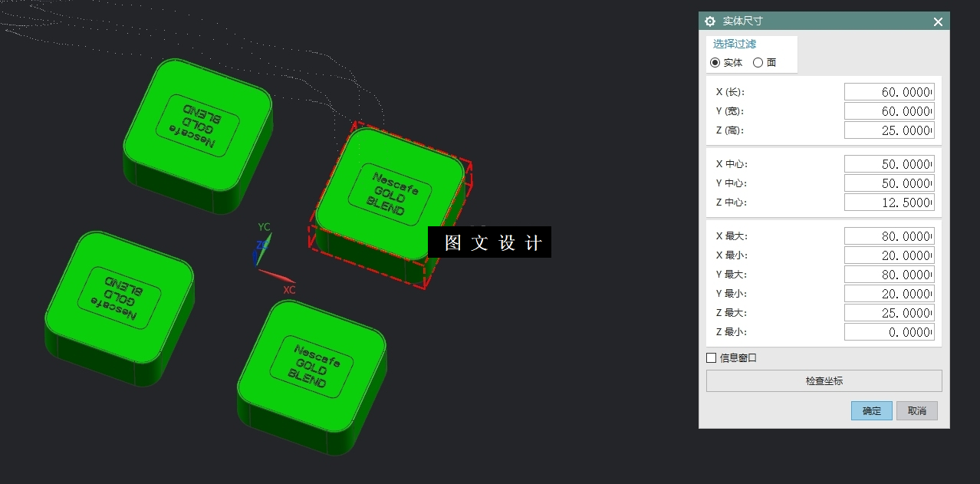Select the 实体 filter radio button
Image resolution: width=980 pixels, height=484 pixels.
click(715, 62)
